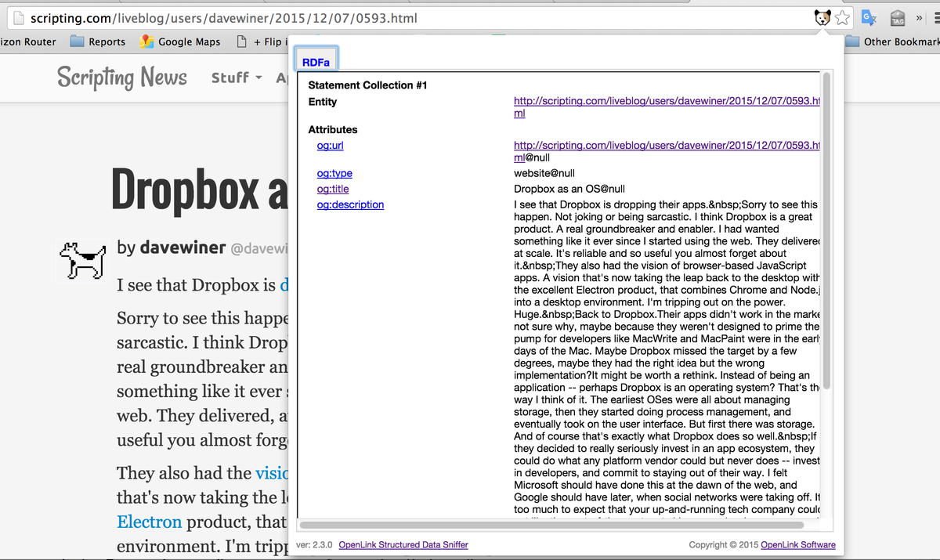Click the Structured Data Sniffer dog icon
Screen dimensions: 940x560
pos(822,17)
